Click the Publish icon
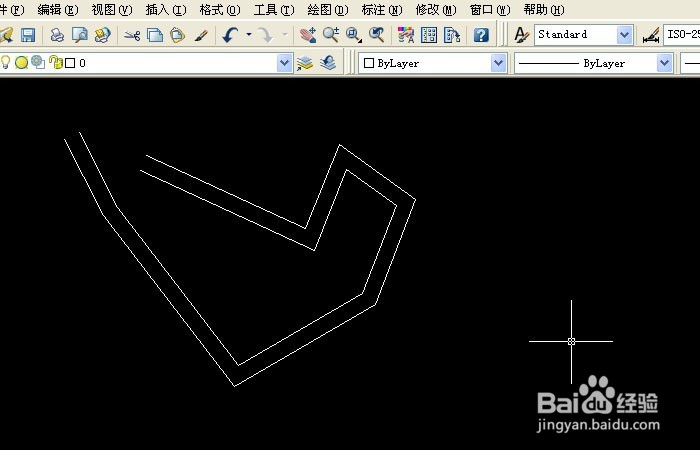The width and height of the screenshot is (700, 450). [103, 35]
